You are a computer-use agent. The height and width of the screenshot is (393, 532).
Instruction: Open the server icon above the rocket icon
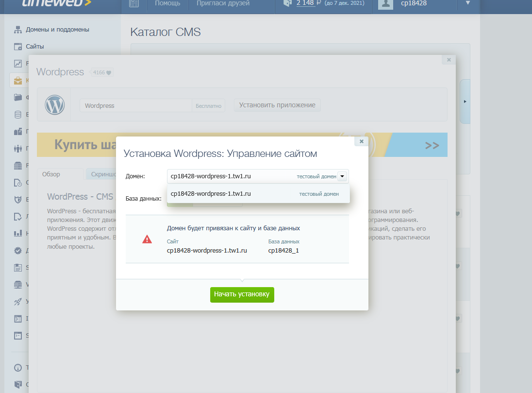coord(18,285)
